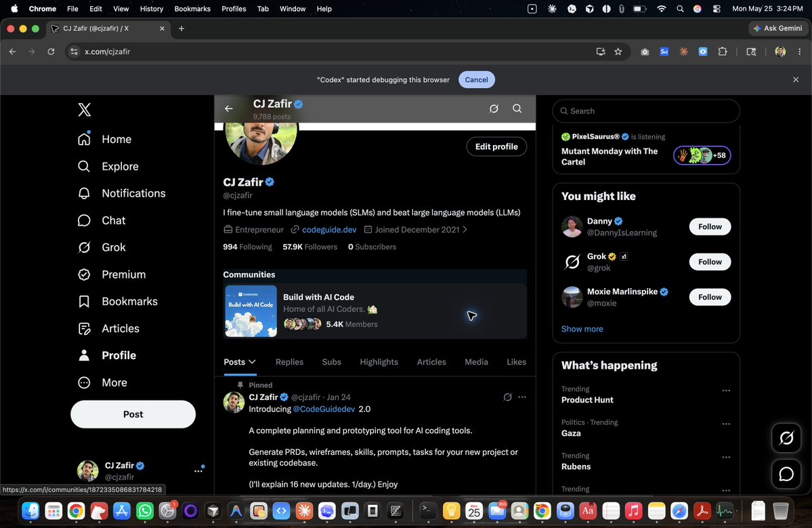
Task: Follow Grok in You might like
Action: coord(710,262)
